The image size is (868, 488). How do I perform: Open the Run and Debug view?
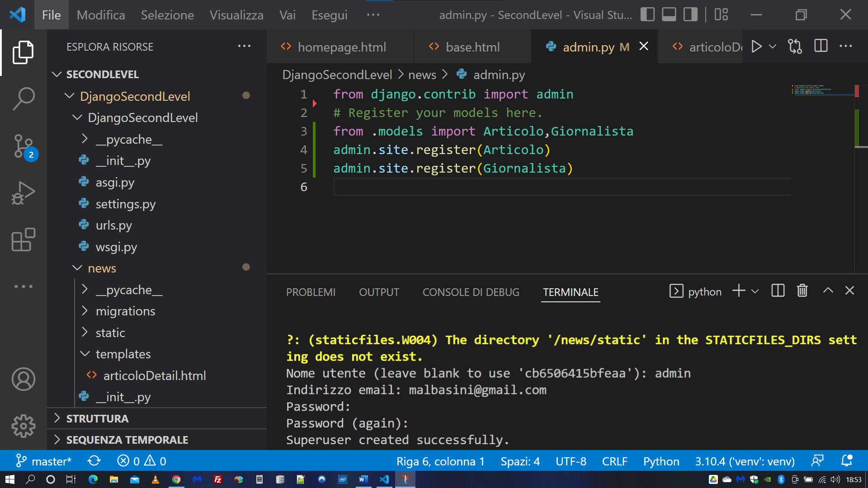[23, 193]
